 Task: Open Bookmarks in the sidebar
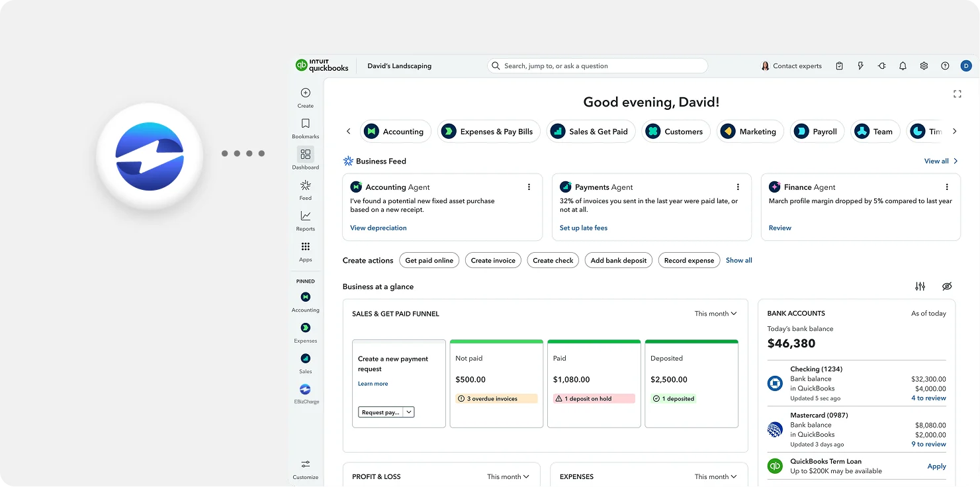pos(305,128)
